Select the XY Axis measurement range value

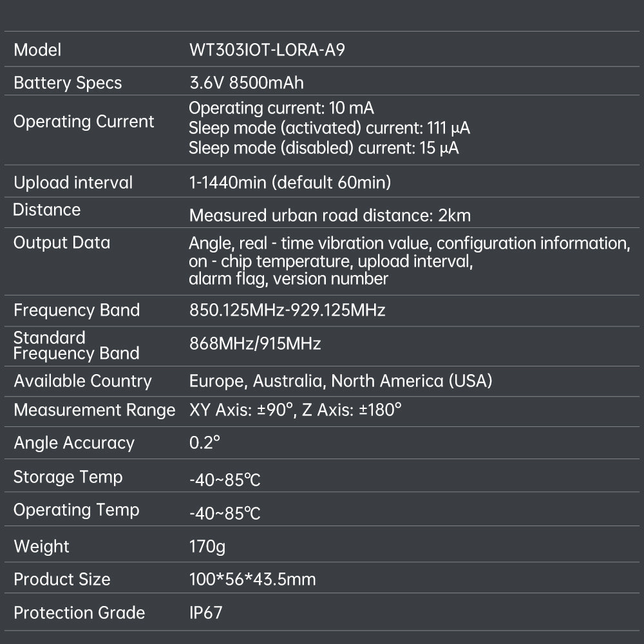(295, 410)
